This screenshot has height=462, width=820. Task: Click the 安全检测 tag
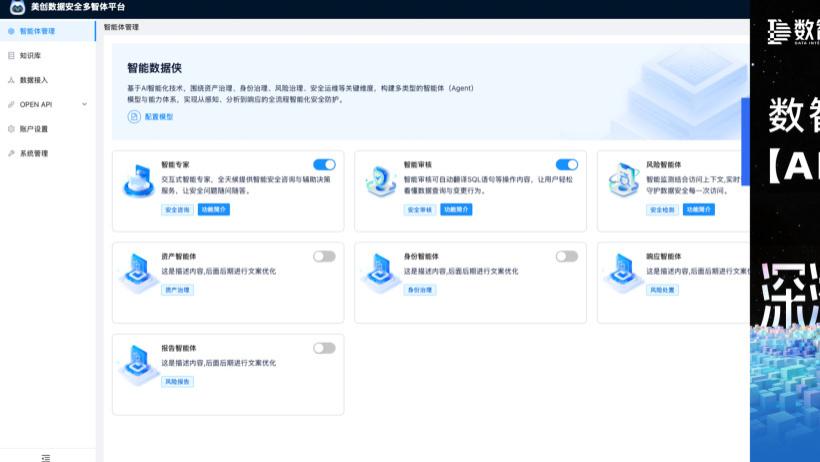click(663, 210)
